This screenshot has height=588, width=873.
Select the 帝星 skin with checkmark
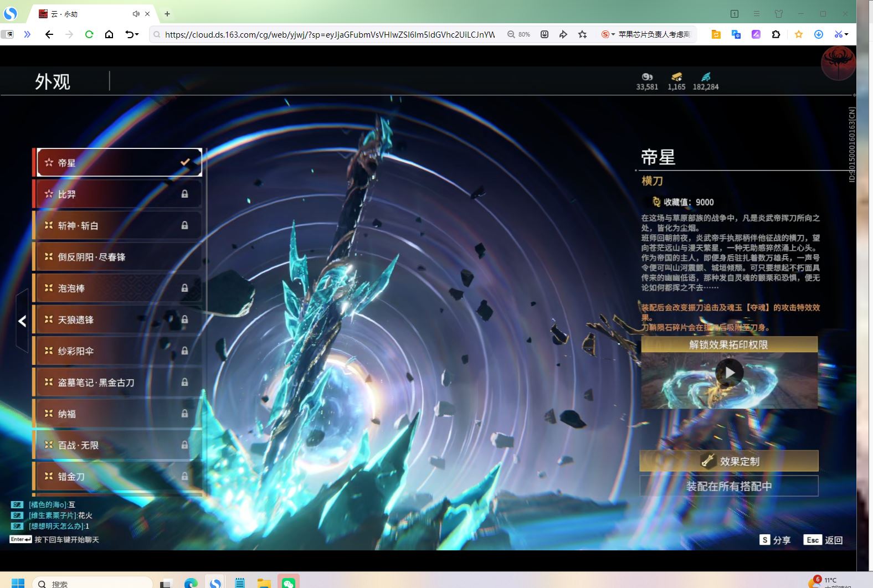point(119,163)
